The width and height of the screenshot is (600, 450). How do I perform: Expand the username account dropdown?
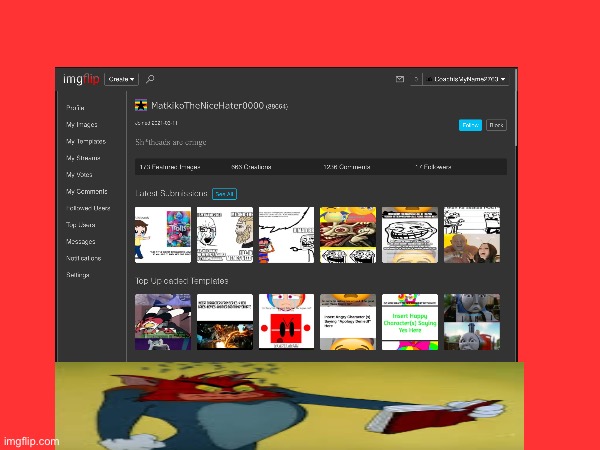point(466,79)
